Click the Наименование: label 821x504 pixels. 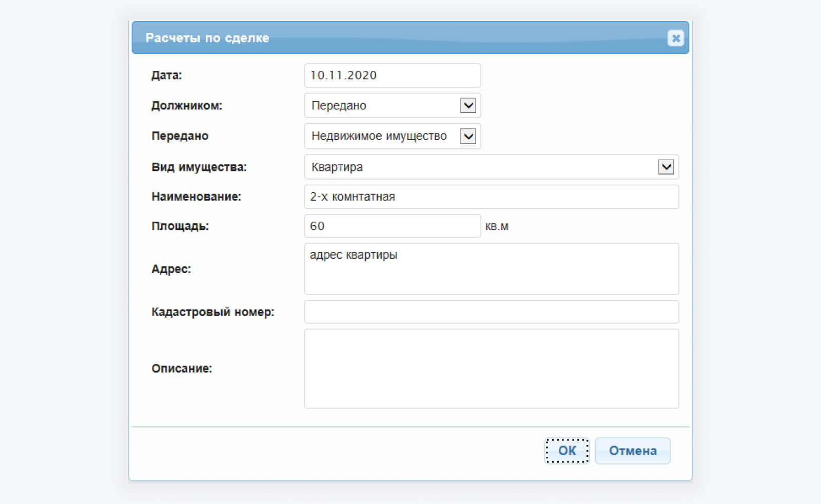click(196, 197)
